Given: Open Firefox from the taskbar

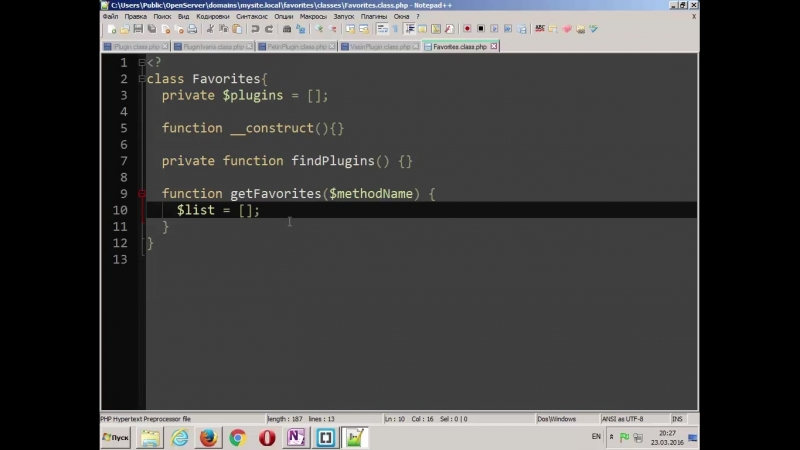Looking at the screenshot, I should click(x=208, y=437).
